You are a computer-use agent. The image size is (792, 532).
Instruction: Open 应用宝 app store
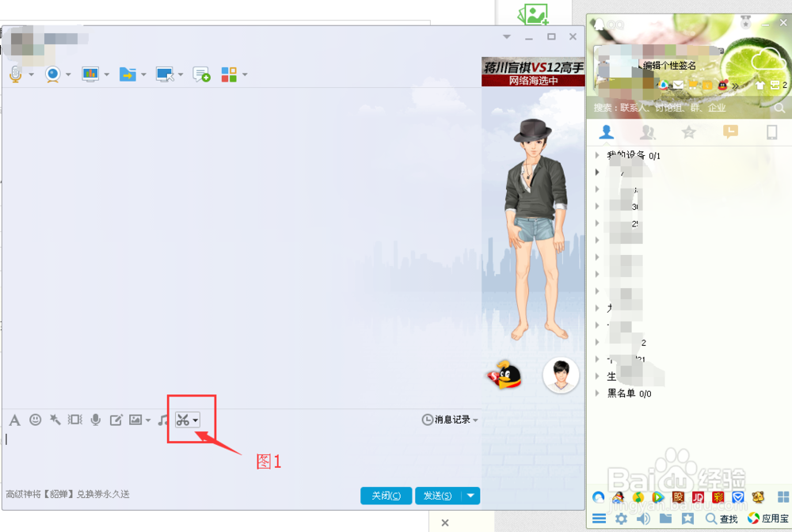pos(768,519)
